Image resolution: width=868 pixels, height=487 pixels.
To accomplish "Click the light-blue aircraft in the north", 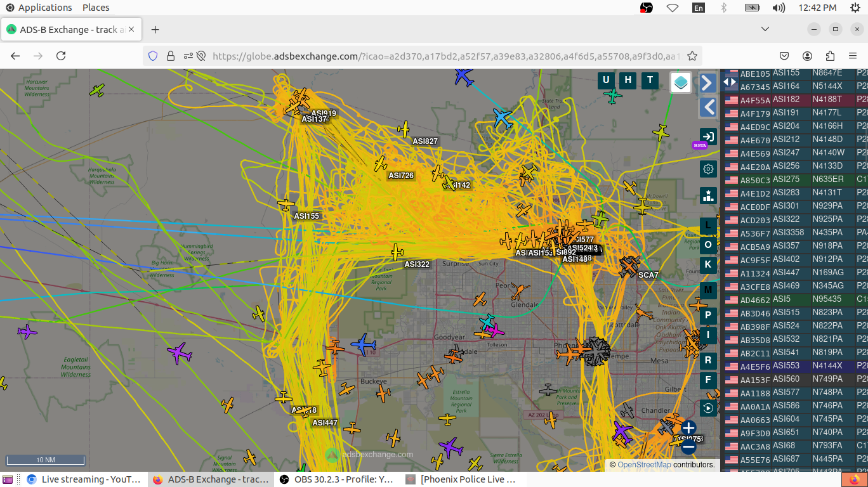I will click(x=502, y=118).
